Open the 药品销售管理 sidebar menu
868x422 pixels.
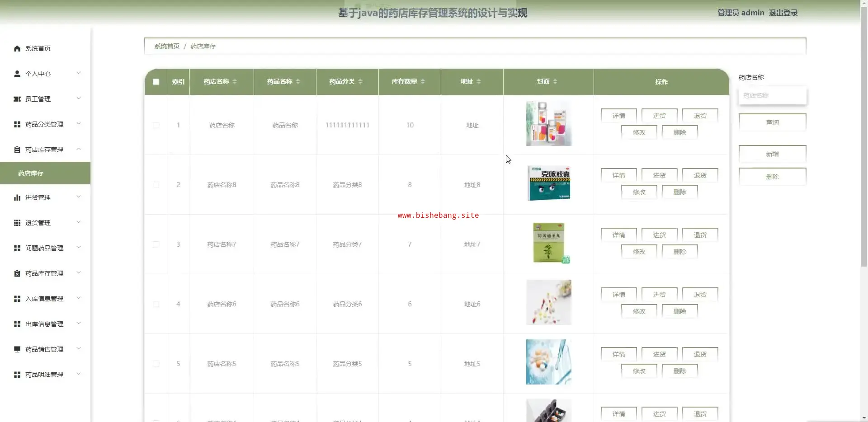[x=45, y=349]
